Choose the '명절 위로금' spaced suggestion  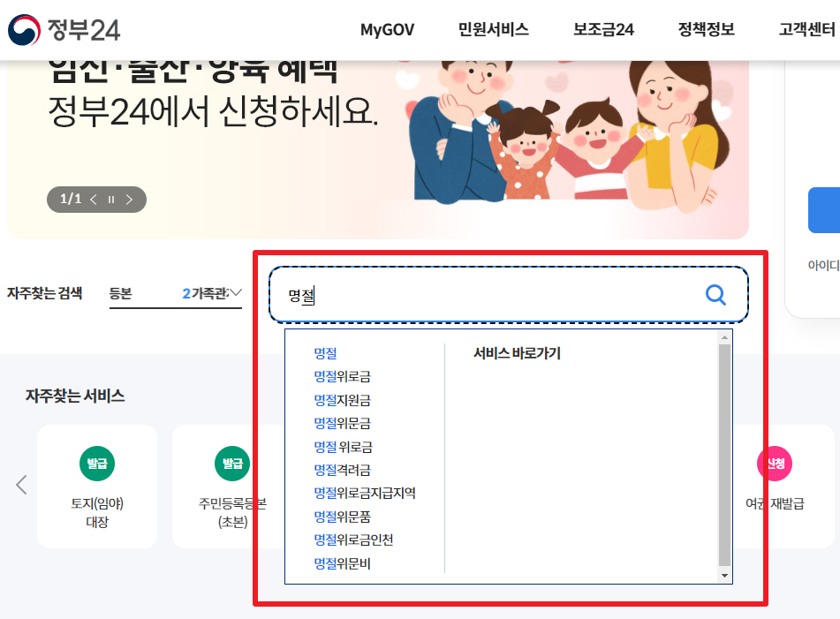pyautogui.click(x=343, y=447)
